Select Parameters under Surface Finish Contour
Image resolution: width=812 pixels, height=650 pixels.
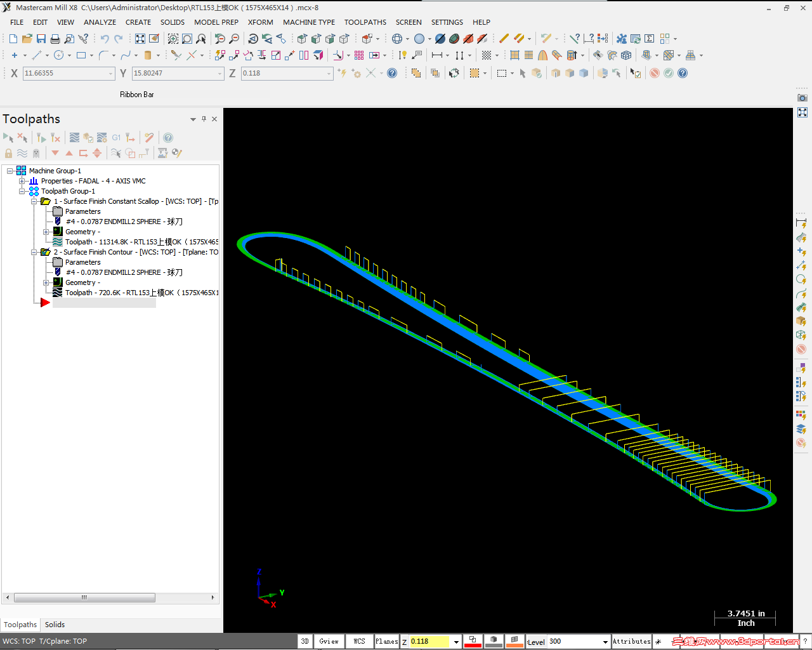[82, 262]
